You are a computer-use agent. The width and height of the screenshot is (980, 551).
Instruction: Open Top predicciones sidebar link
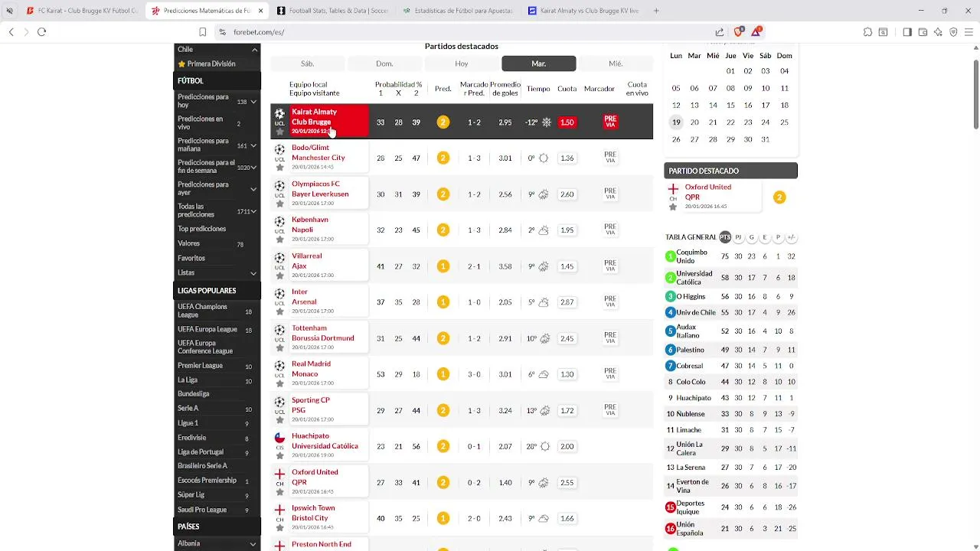click(x=201, y=229)
